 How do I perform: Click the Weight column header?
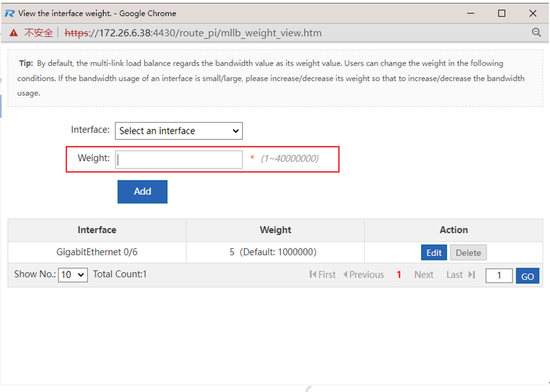point(275,230)
